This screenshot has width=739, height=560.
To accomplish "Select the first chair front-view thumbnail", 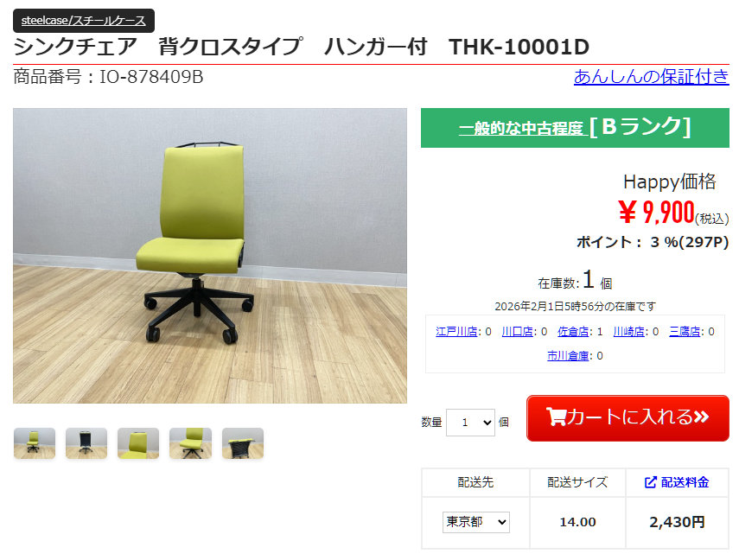I will pyautogui.click(x=35, y=443).
